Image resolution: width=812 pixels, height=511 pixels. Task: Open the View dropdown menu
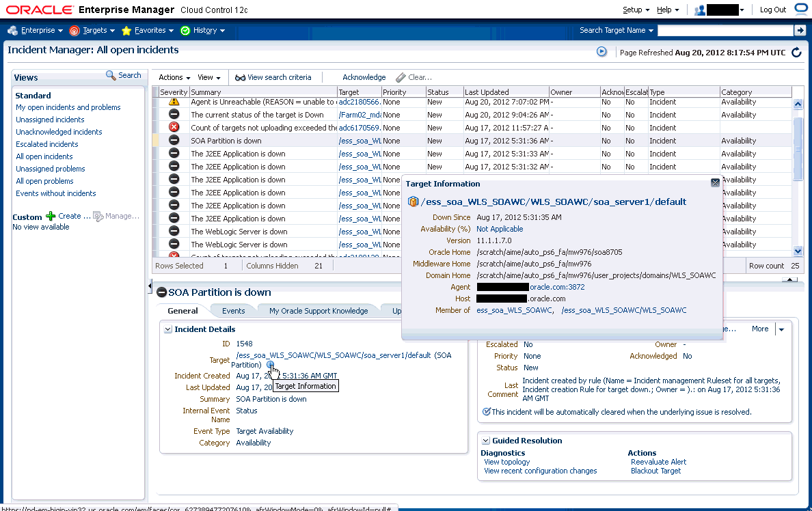tap(208, 77)
